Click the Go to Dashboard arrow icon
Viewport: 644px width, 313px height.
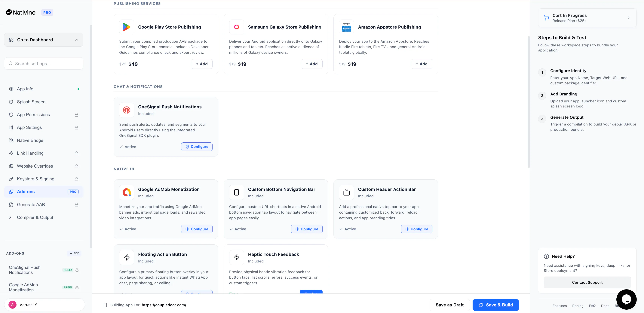[x=76, y=40]
